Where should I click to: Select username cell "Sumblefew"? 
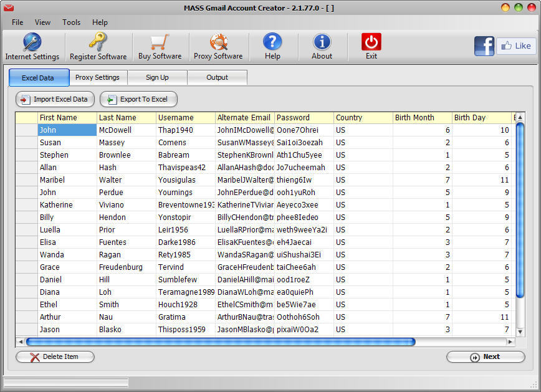click(186, 279)
